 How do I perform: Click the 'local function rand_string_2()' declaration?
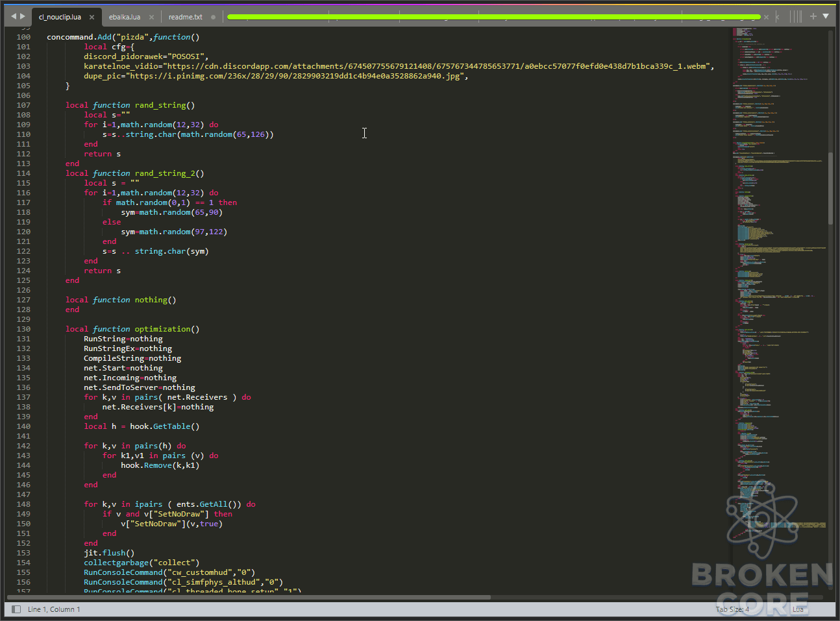click(134, 173)
